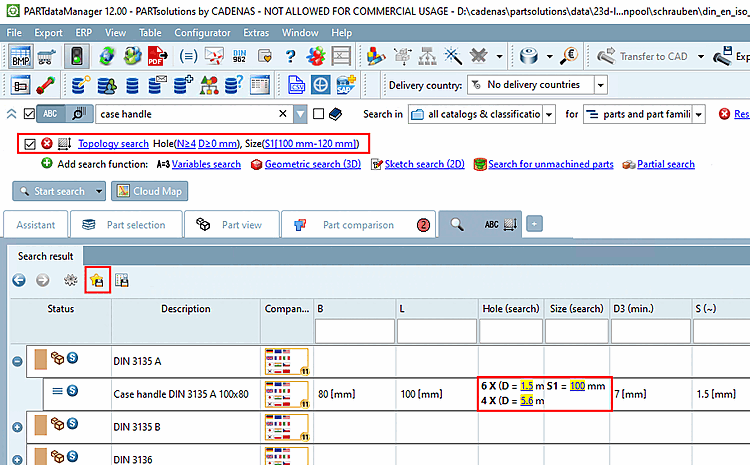This screenshot has height=465, width=750.
Task: Open the Configurator menu
Action: point(202,33)
